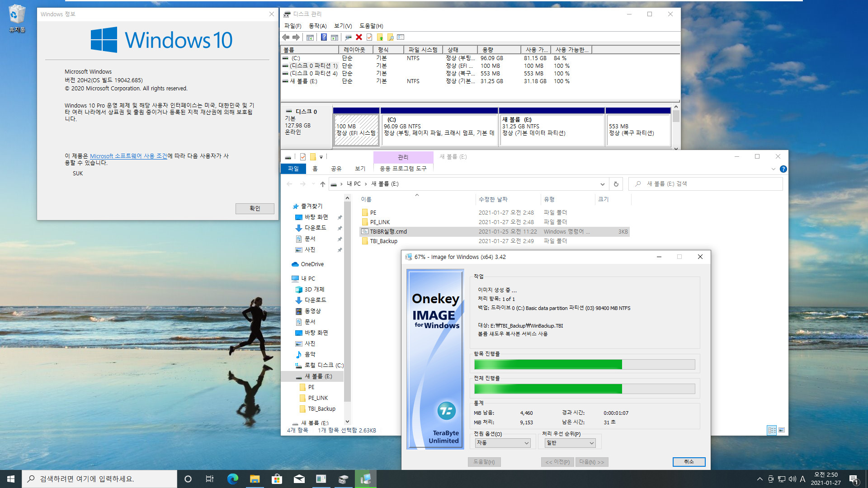Refresh the Explorer address bar

click(616, 184)
